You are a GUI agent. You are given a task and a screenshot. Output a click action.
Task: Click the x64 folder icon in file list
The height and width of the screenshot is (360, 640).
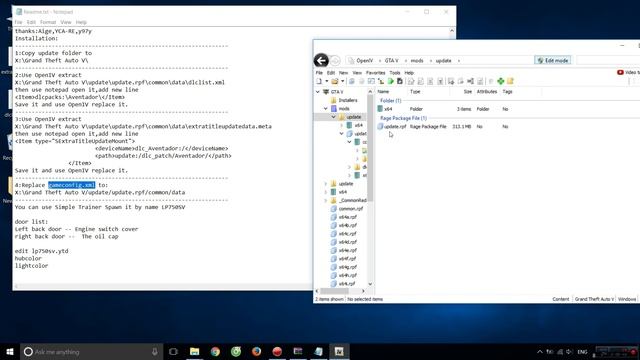380,109
